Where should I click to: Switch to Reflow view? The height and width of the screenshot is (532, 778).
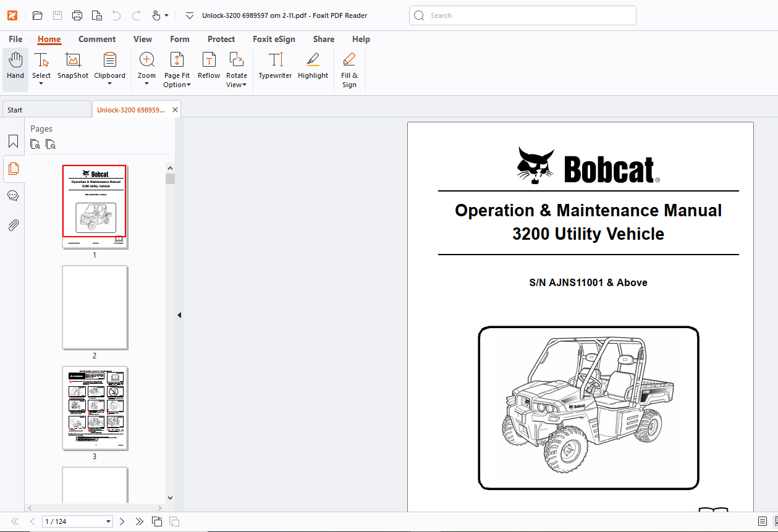coord(209,67)
